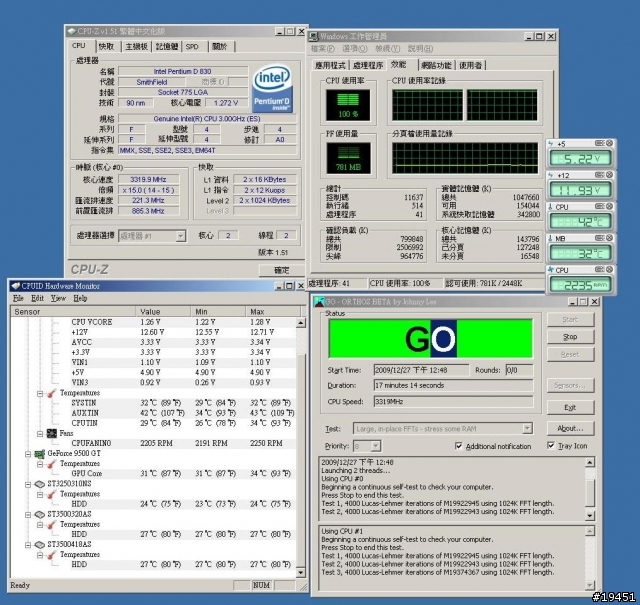Toggle the Tray Icon checkbox in ORTHOS
The height and width of the screenshot is (605, 640).
click(x=551, y=445)
